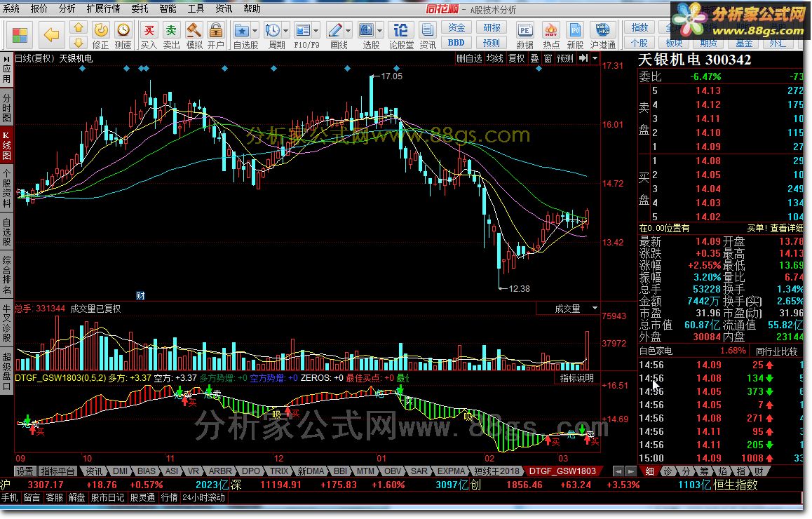Image resolution: width=812 pixels, height=519 pixels.
Task: Toggle the 预测 forecast button above chart
Action: coord(565,58)
